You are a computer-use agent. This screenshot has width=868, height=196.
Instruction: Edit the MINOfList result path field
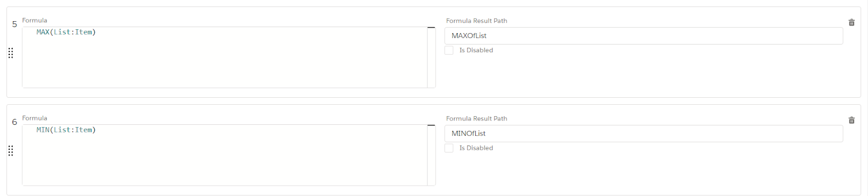tap(643, 134)
